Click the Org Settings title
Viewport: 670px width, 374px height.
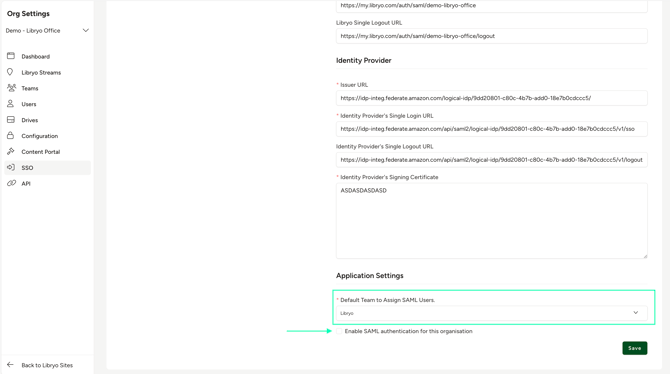pos(28,14)
